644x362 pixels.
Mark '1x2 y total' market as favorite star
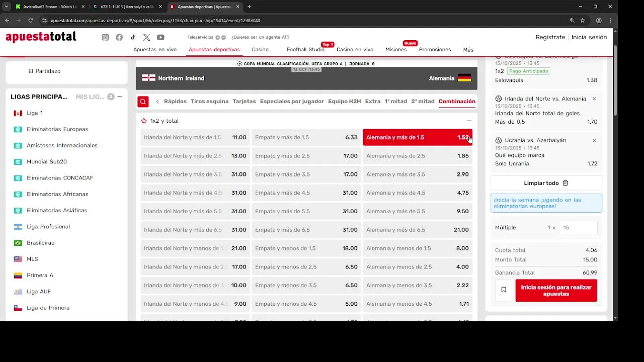[x=144, y=121]
